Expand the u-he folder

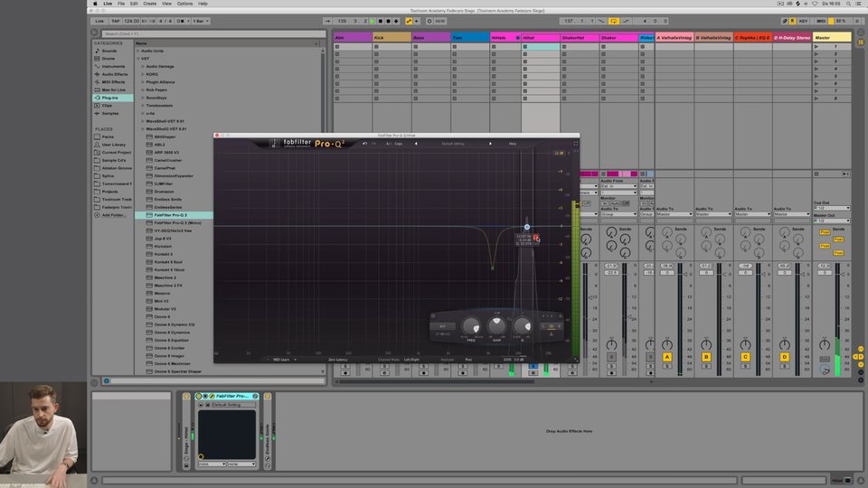(x=143, y=114)
